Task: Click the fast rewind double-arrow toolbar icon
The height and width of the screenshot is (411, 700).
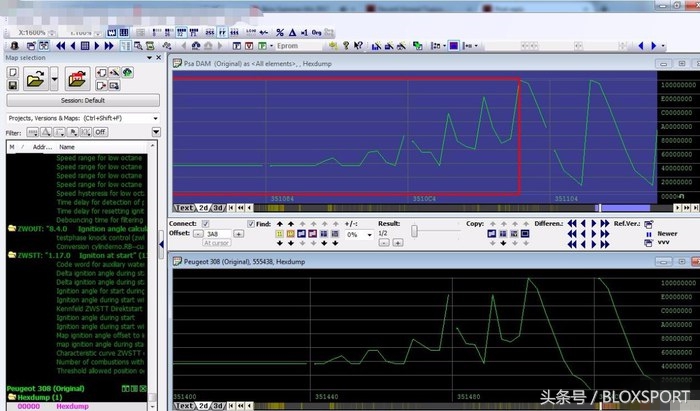Action: coord(60,45)
